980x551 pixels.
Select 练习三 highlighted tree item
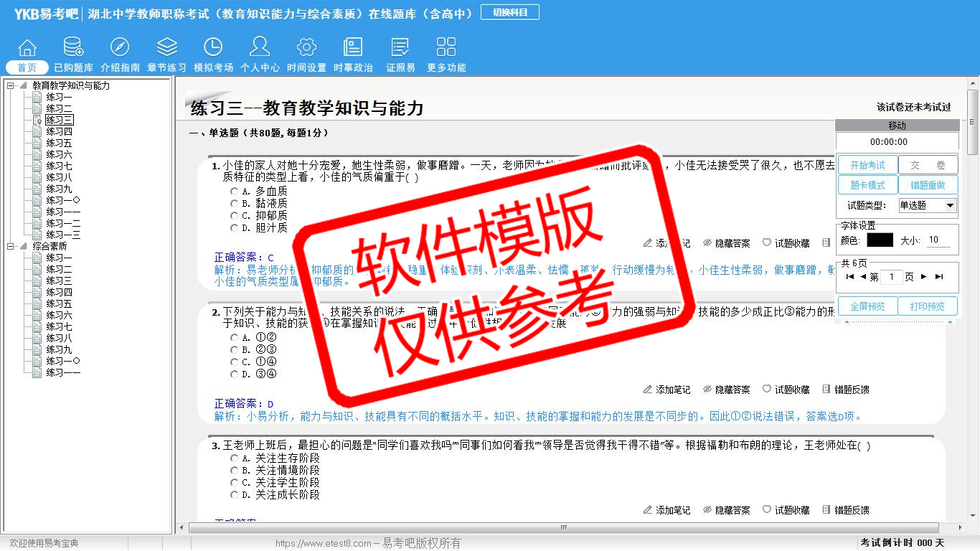(59, 120)
